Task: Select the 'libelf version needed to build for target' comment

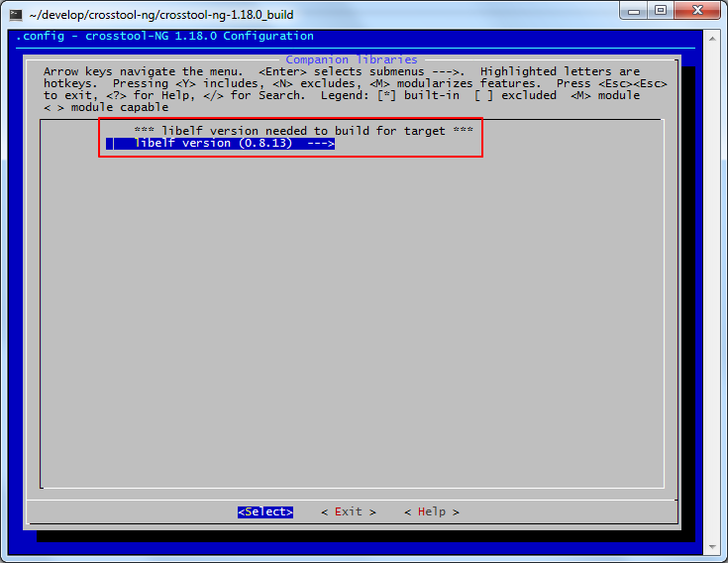Action: click(x=304, y=131)
